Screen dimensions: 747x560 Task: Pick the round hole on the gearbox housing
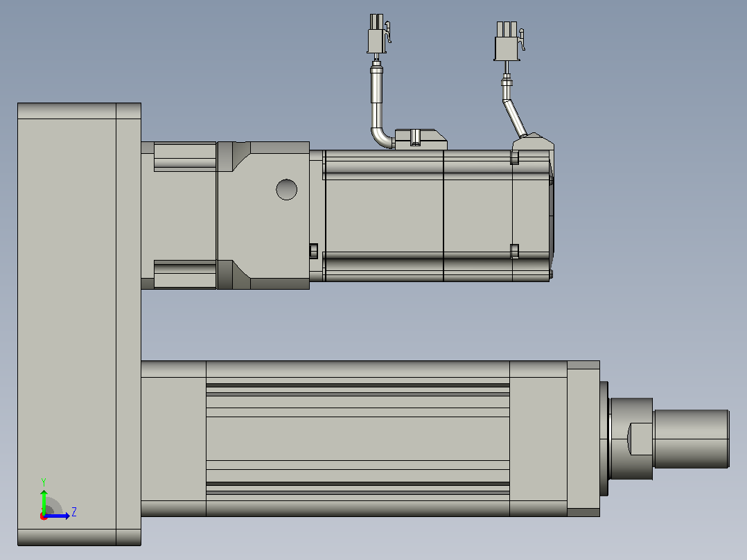[287, 189]
